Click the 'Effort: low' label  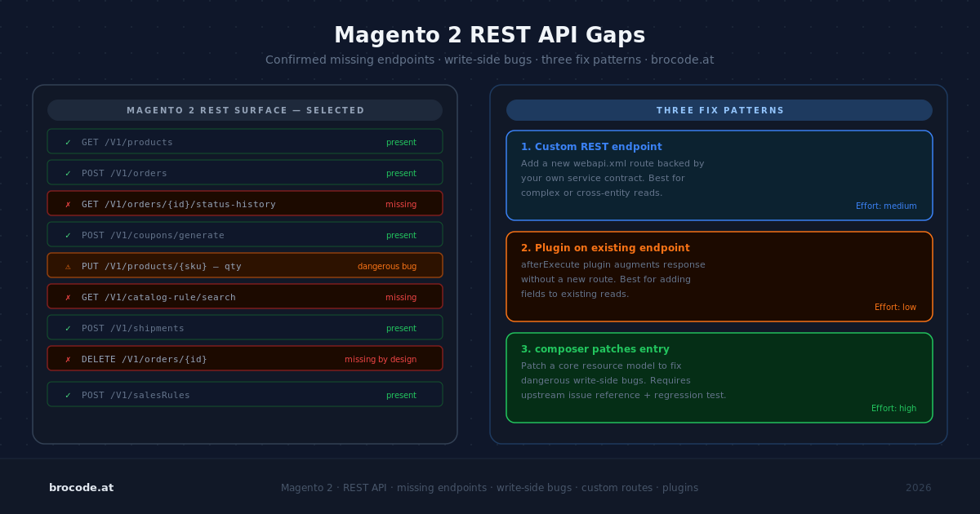pos(895,307)
